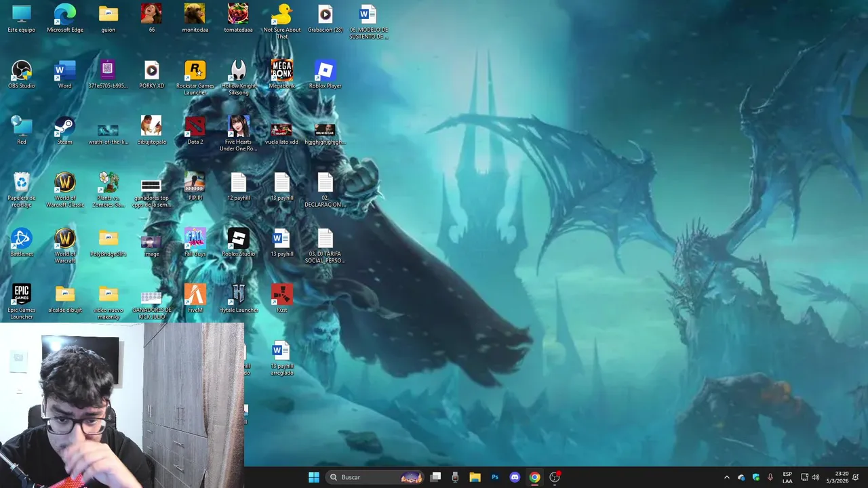This screenshot has height=488, width=868.
Task: Open the Not Sure About That duck icon
Action: click(281, 22)
